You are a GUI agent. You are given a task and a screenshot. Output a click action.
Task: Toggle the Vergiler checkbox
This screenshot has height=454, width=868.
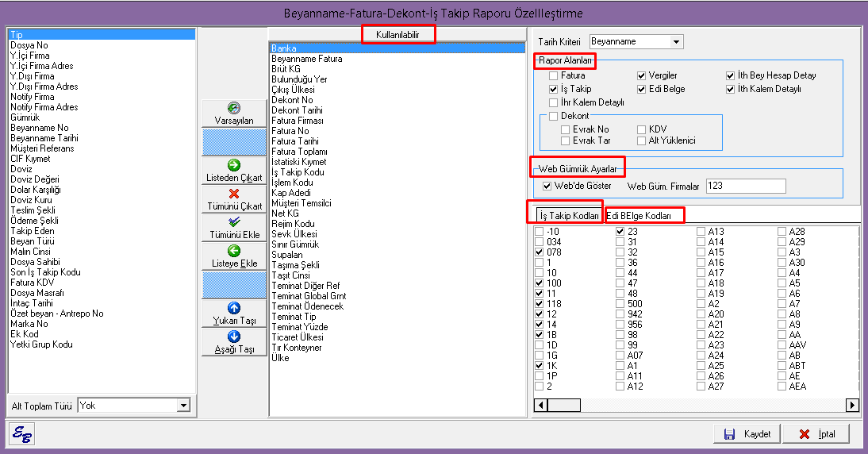point(642,75)
